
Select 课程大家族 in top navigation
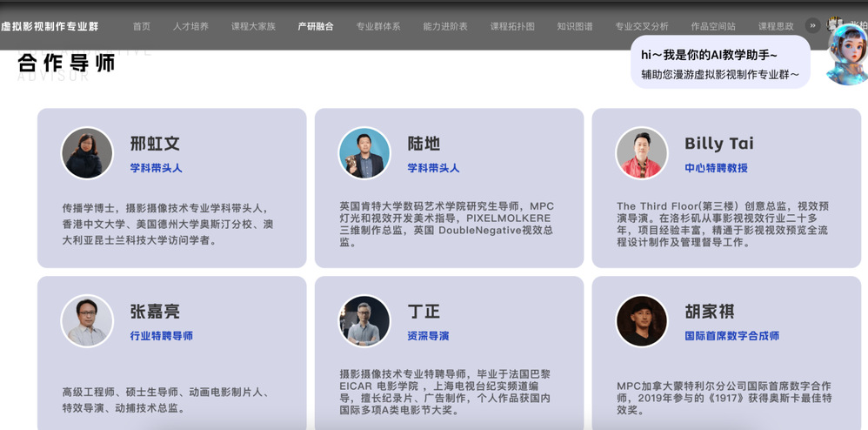click(253, 26)
